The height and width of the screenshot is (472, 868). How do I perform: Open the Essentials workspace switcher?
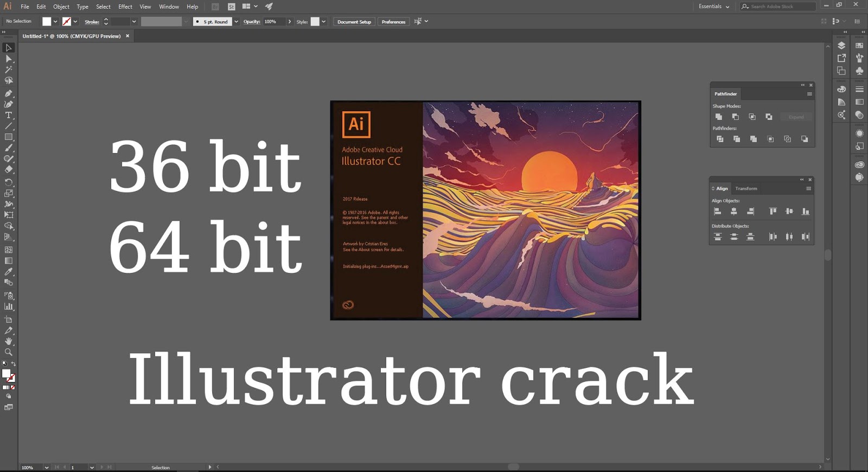click(714, 7)
